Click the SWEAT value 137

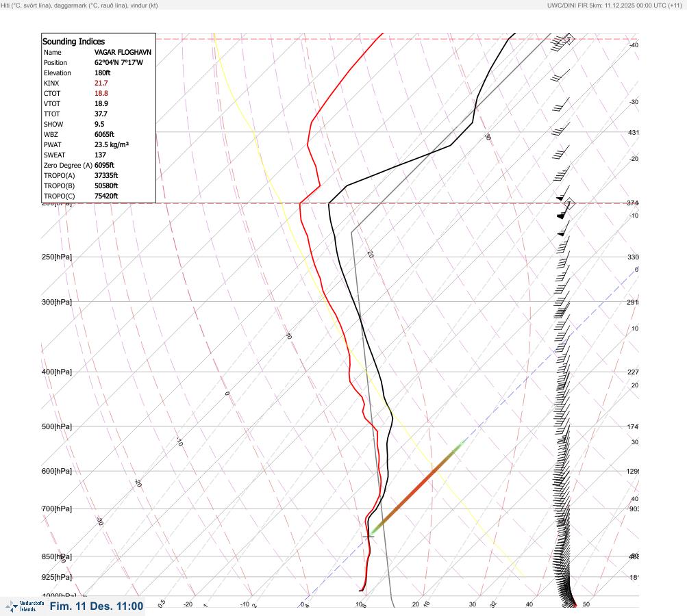[x=100, y=155]
